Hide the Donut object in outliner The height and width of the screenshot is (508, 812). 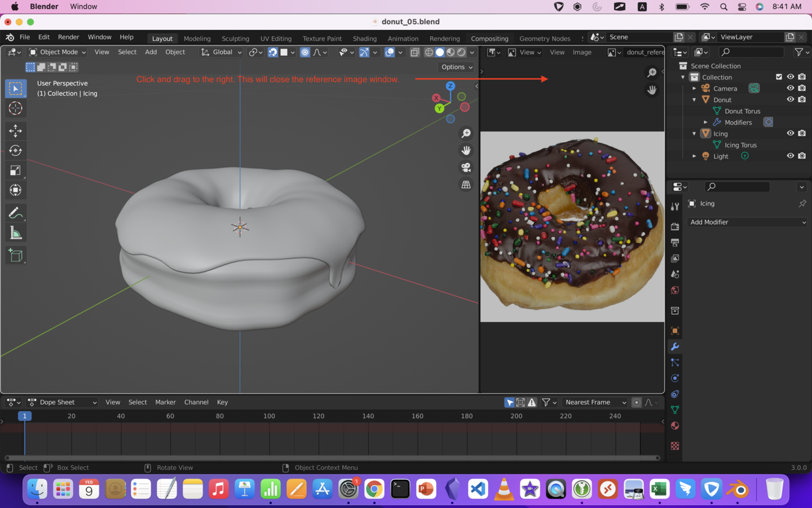pyautogui.click(x=790, y=99)
